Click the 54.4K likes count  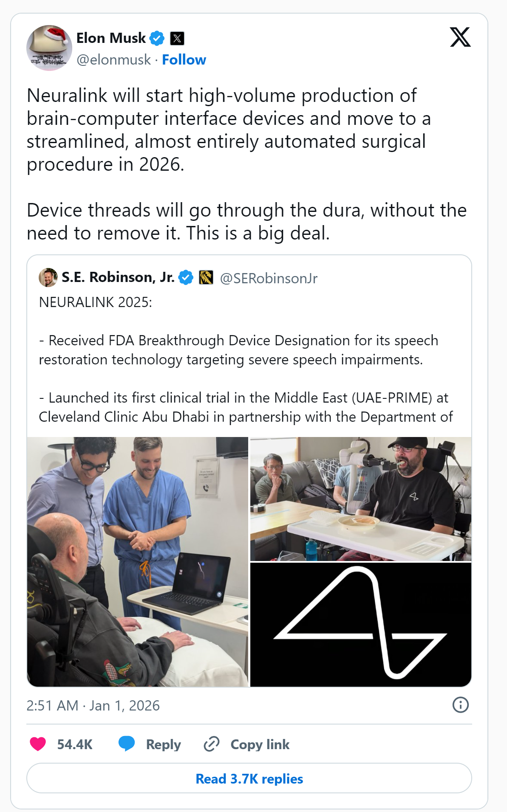tap(75, 744)
